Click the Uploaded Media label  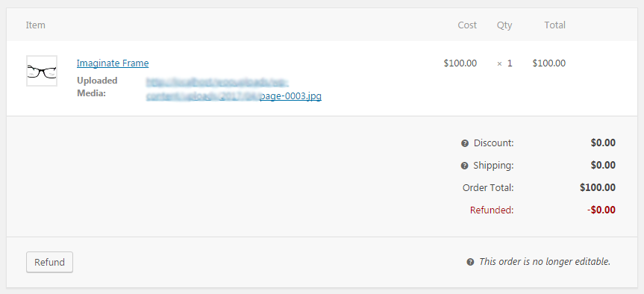coord(97,87)
